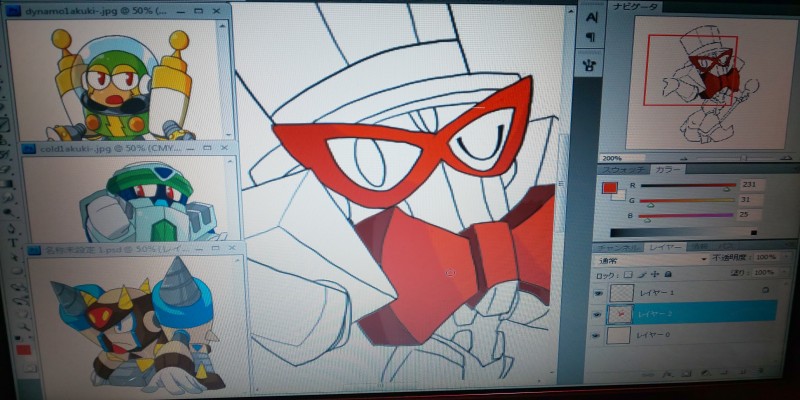Click the navigator zoom out mountain icon
Screen dimensions: 800x400
(685, 158)
